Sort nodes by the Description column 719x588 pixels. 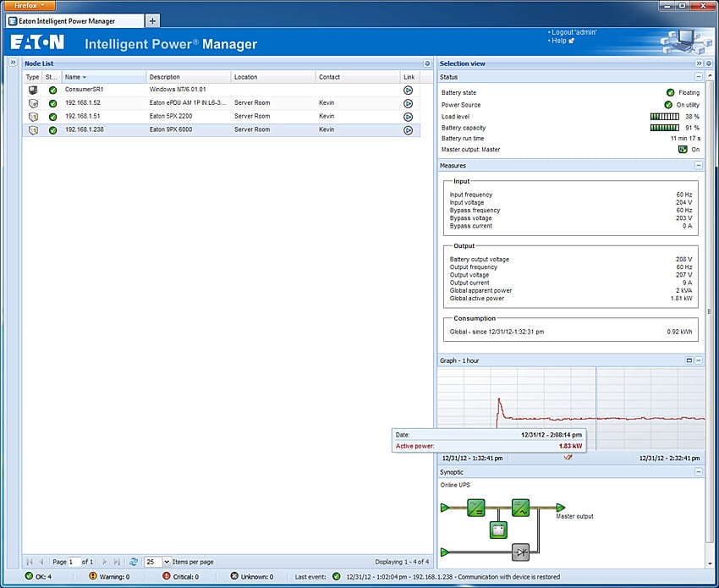tap(189, 77)
